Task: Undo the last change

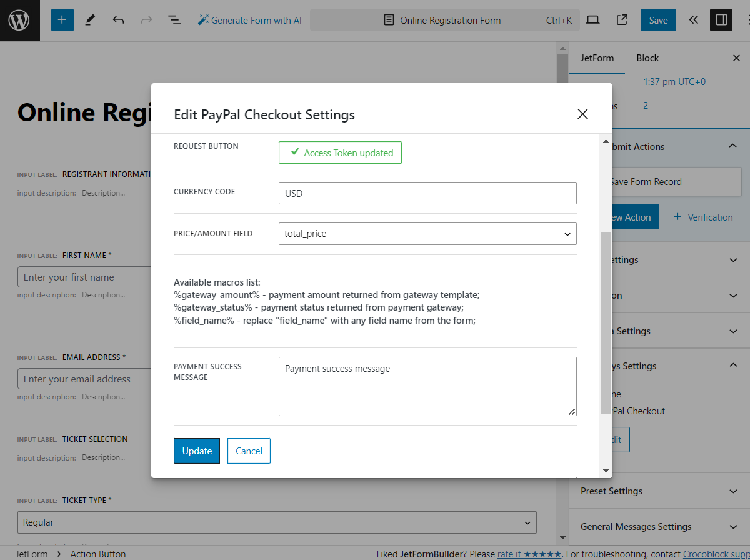Action: (x=118, y=20)
